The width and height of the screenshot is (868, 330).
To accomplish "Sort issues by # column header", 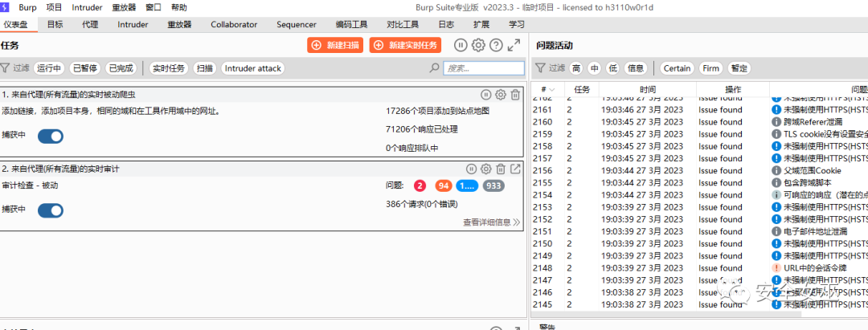I will point(548,89).
